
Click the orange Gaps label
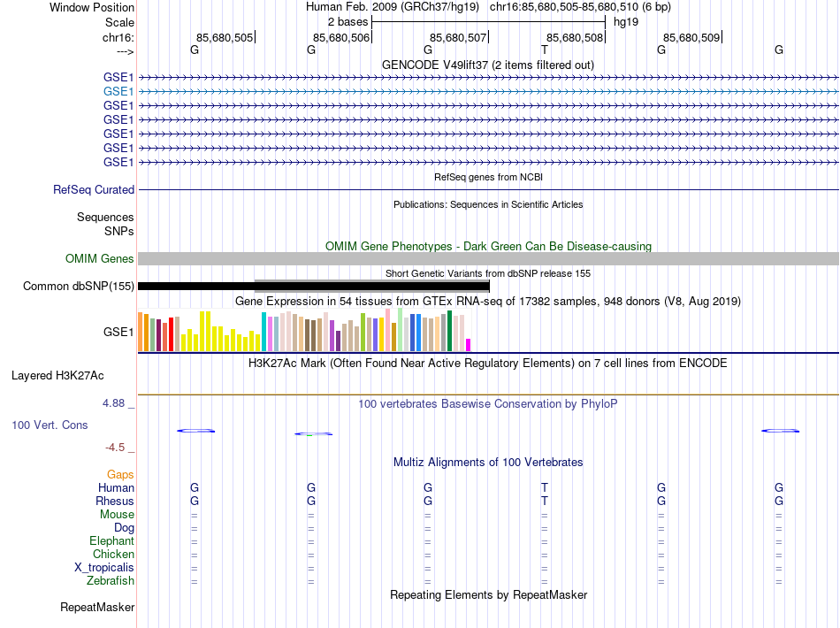pyautogui.click(x=120, y=474)
